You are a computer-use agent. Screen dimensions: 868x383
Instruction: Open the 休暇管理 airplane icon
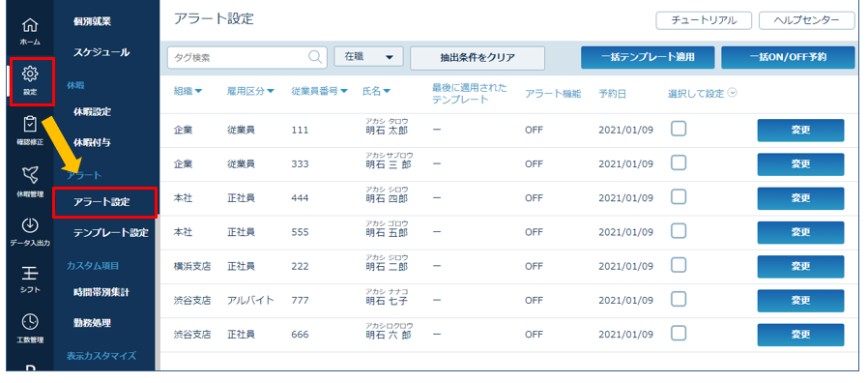click(30, 181)
